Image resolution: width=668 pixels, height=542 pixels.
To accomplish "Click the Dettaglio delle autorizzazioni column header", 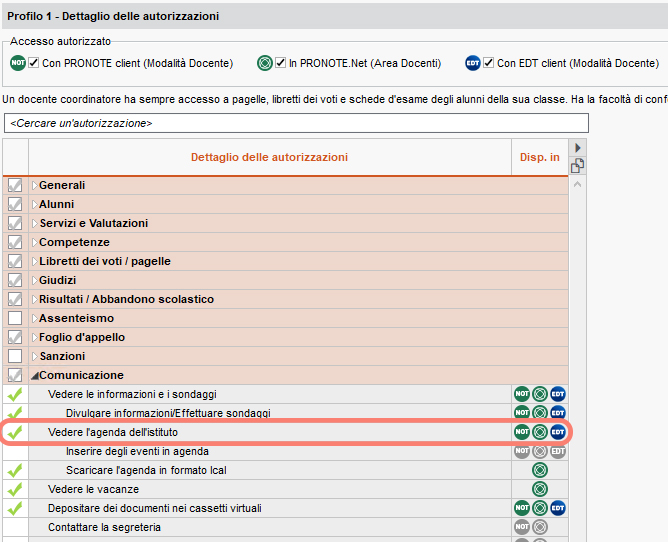I will pyautogui.click(x=270, y=157).
